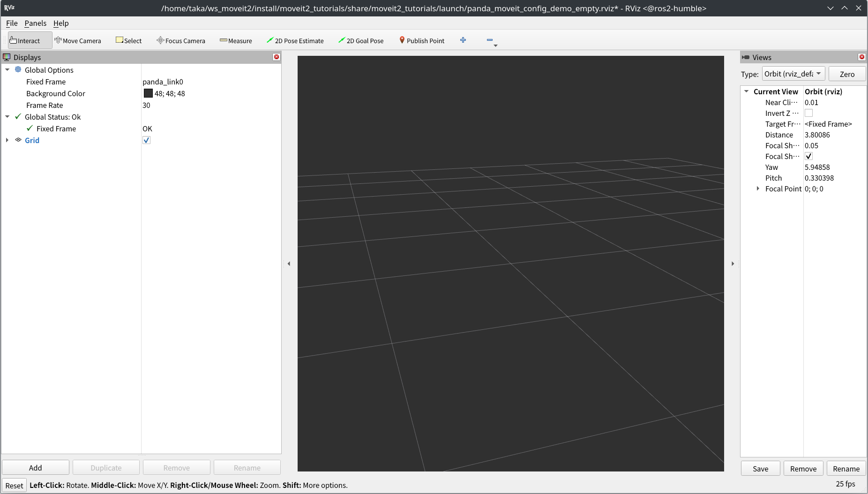The width and height of the screenshot is (868, 494).
Task: Click inside the 3D grid viewport
Action: click(510, 263)
